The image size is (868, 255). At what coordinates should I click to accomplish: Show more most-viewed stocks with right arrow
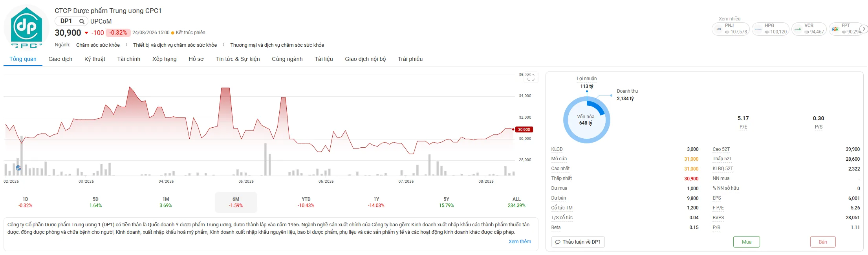tap(864, 29)
